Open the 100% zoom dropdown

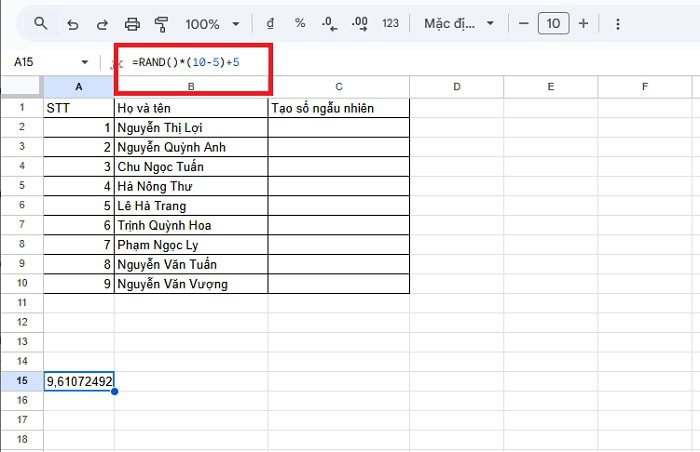pyautogui.click(x=212, y=23)
